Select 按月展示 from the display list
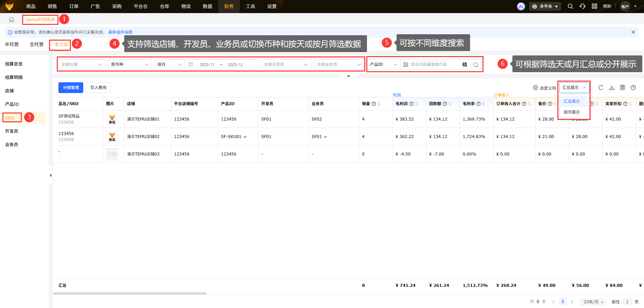The height and width of the screenshot is (308, 644). coord(571,112)
